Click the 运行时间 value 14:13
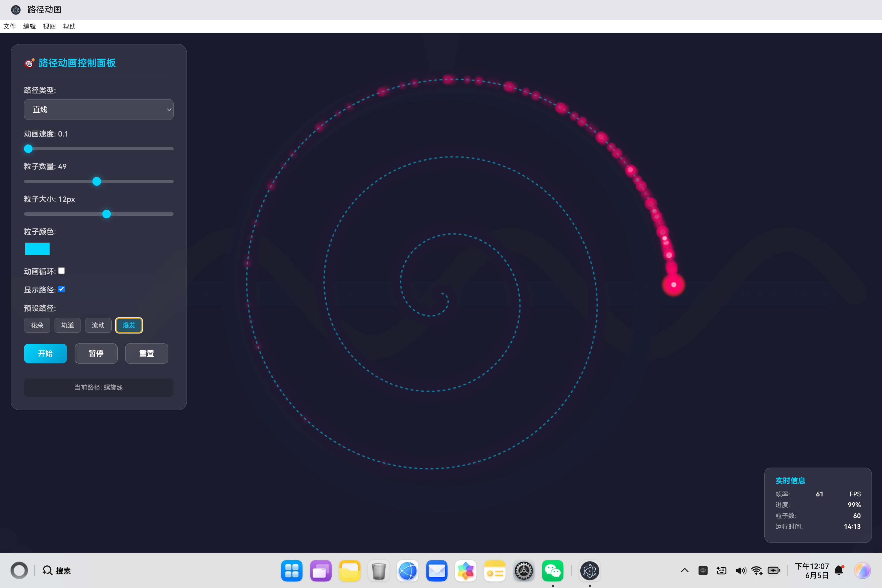This screenshot has width=882, height=588. click(x=852, y=526)
